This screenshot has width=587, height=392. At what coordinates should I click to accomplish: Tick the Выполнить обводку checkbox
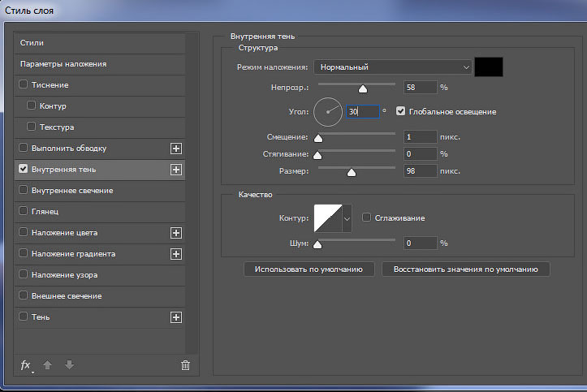(x=24, y=148)
